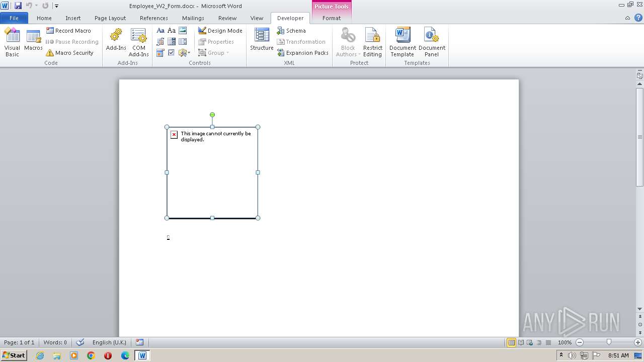Insert Combo Box content control

tap(172, 42)
